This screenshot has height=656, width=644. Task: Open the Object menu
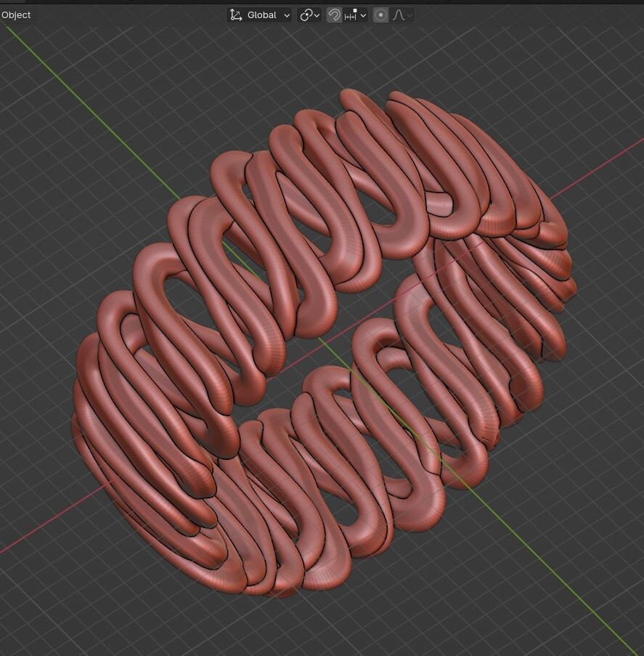click(x=15, y=15)
